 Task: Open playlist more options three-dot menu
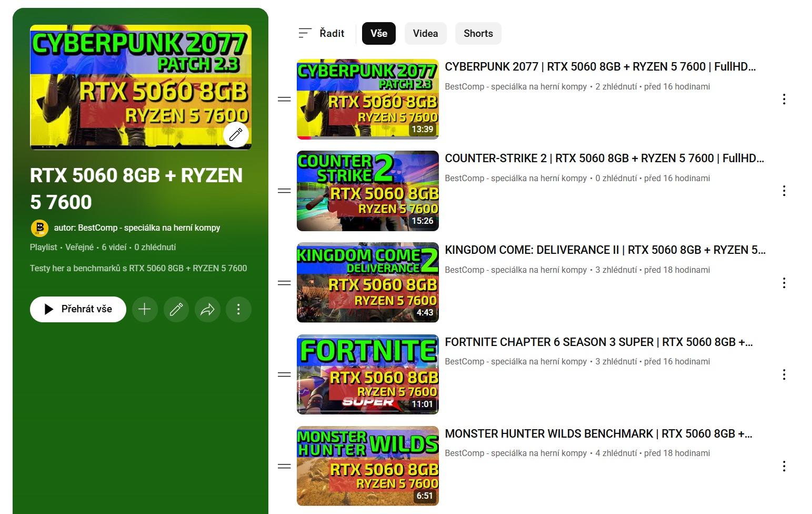click(x=238, y=309)
